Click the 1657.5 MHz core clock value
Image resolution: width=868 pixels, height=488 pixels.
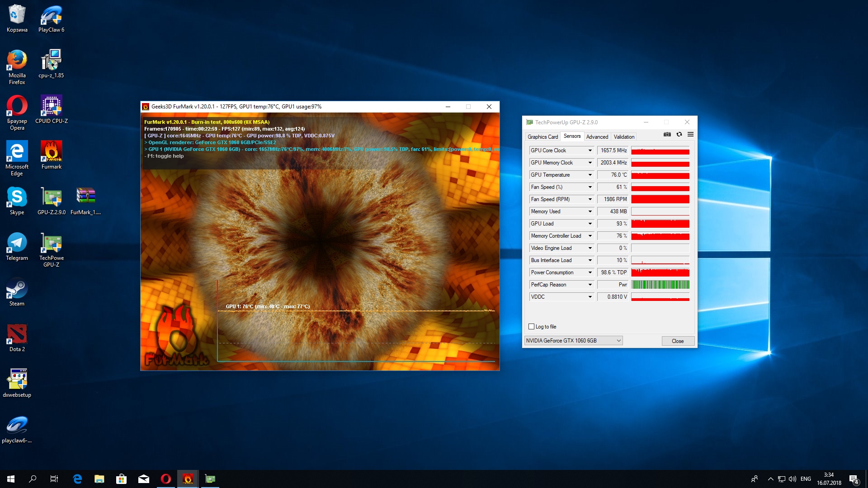click(x=613, y=150)
